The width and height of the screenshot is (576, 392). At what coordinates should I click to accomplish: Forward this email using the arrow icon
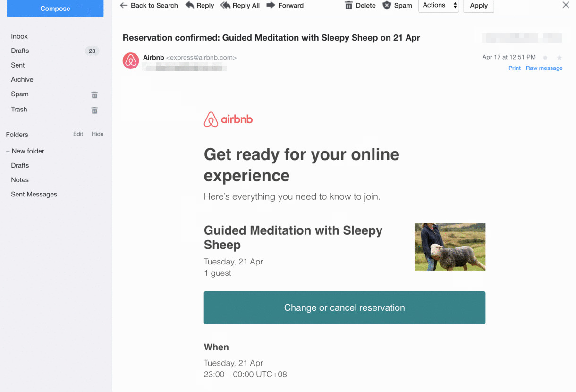(271, 5)
